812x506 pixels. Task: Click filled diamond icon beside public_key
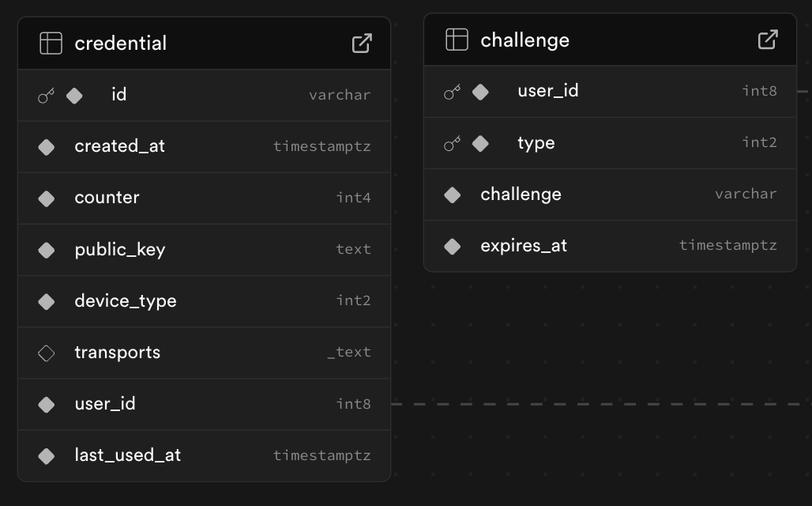pos(47,250)
